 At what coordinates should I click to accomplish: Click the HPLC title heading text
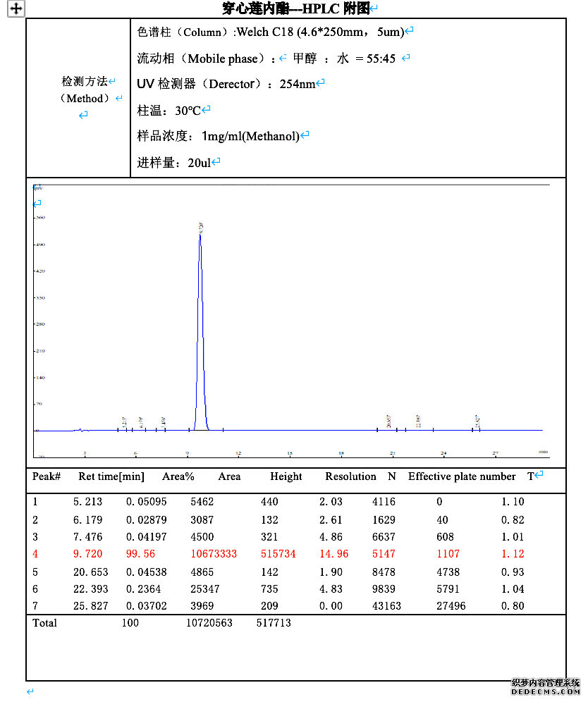click(x=296, y=8)
